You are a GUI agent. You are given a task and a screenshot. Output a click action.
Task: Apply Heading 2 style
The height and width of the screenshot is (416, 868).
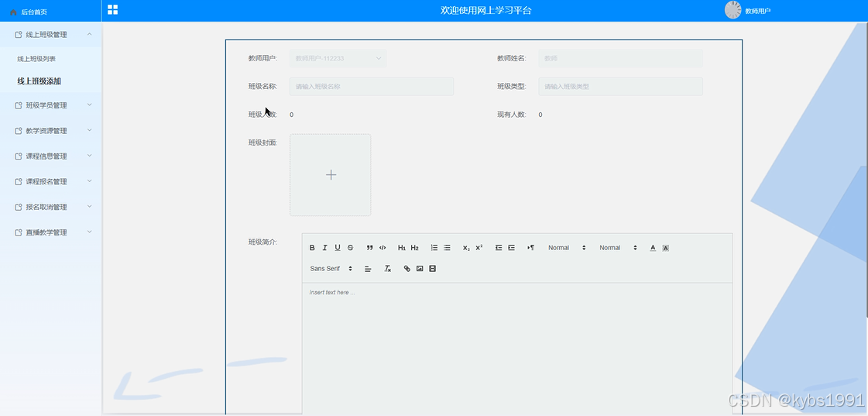click(414, 248)
